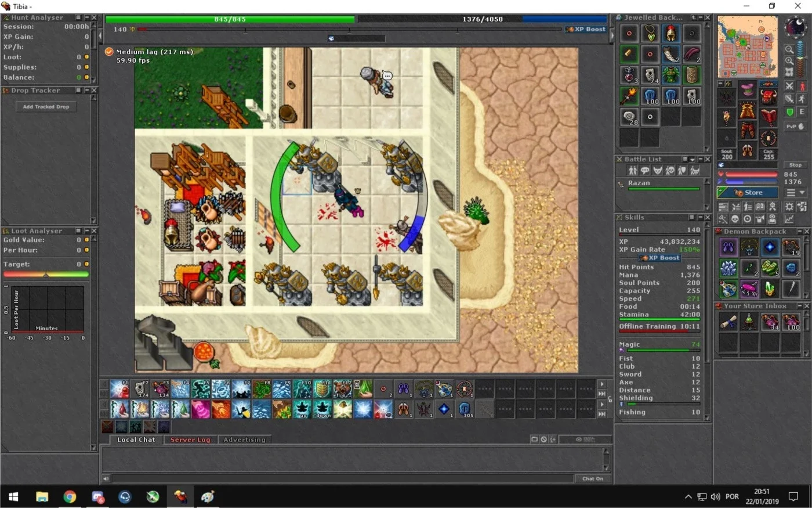812x508 pixels.
Task: Click Add Tracked Drop button
Action: coord(46,107)
